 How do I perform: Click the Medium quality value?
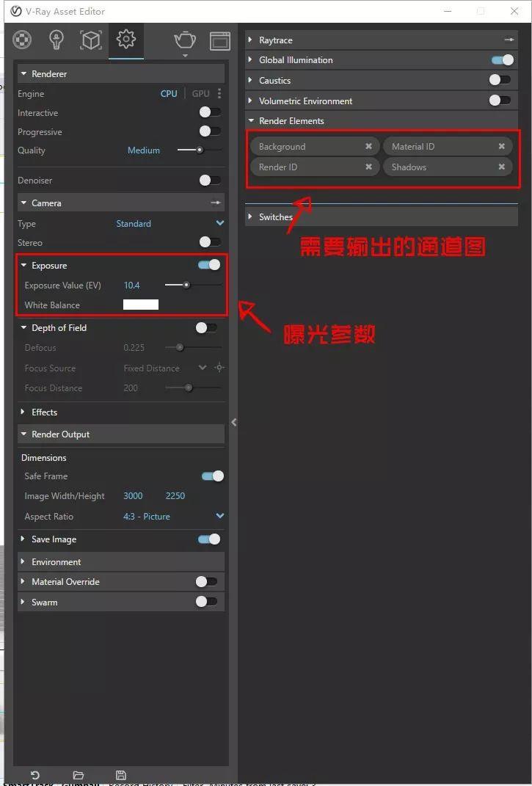[x=143, y=150]
